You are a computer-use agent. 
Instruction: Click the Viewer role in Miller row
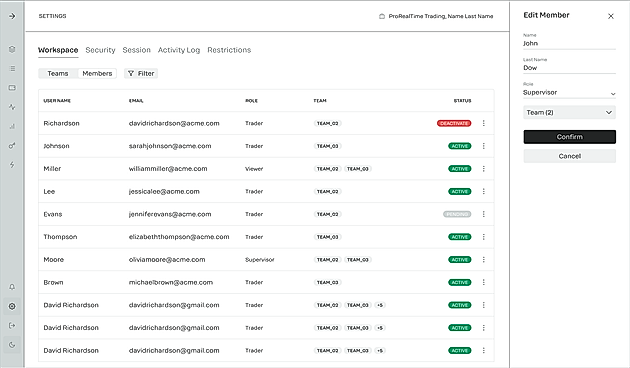click(x=254, y=169)
